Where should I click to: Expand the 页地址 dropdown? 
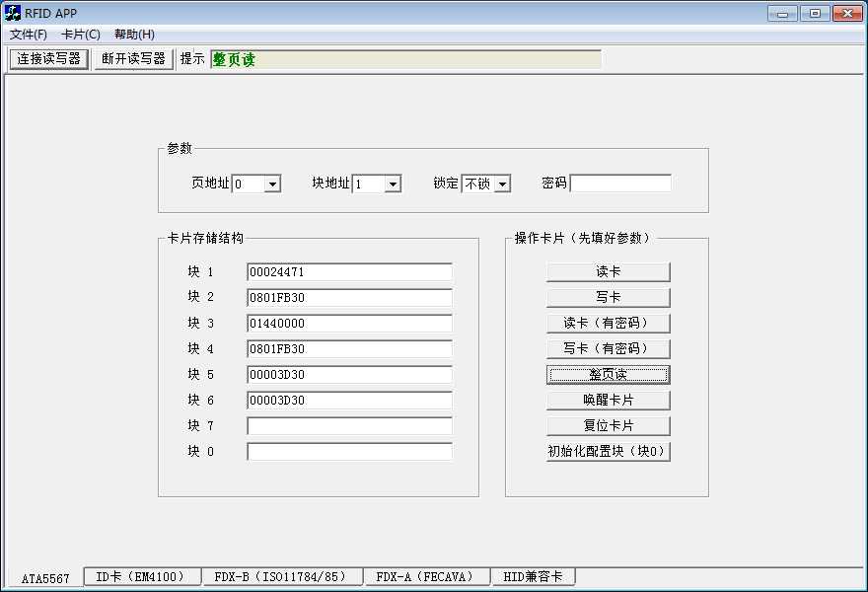(x=272, y=184)
